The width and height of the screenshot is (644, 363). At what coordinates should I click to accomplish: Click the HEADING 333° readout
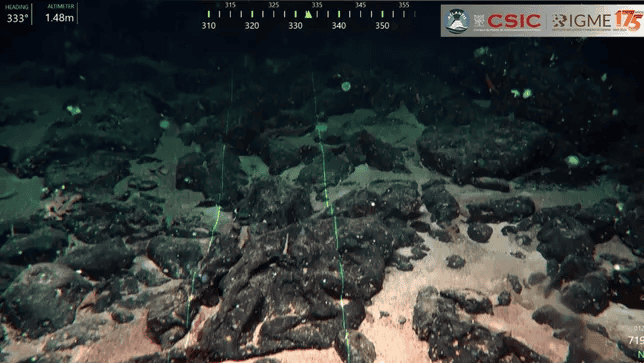click(17, 14)
